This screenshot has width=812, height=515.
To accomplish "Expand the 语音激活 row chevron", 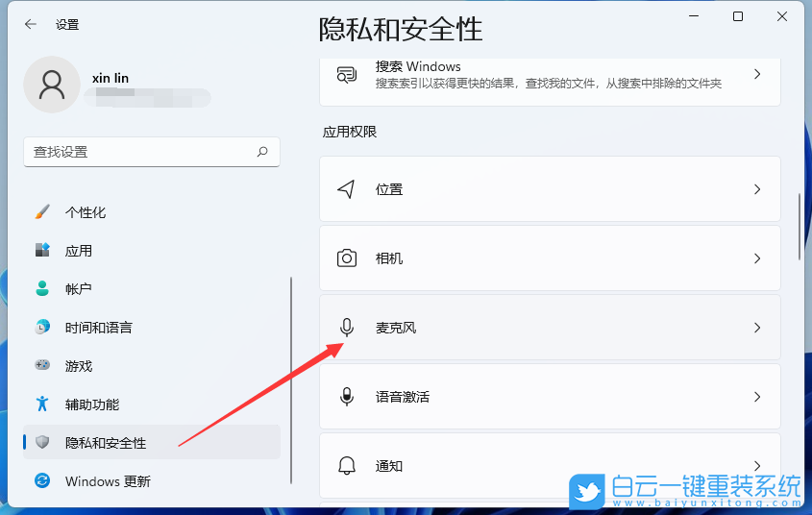I will pos(757,397).
